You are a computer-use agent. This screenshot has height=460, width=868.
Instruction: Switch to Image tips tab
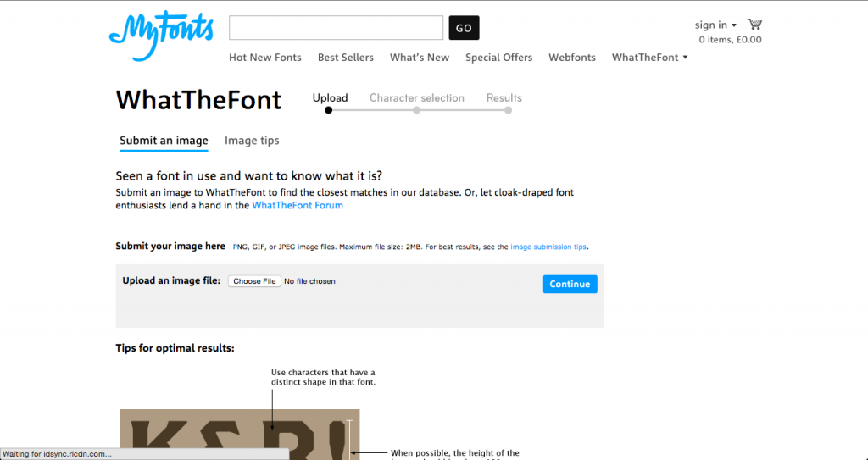point(252,141)
